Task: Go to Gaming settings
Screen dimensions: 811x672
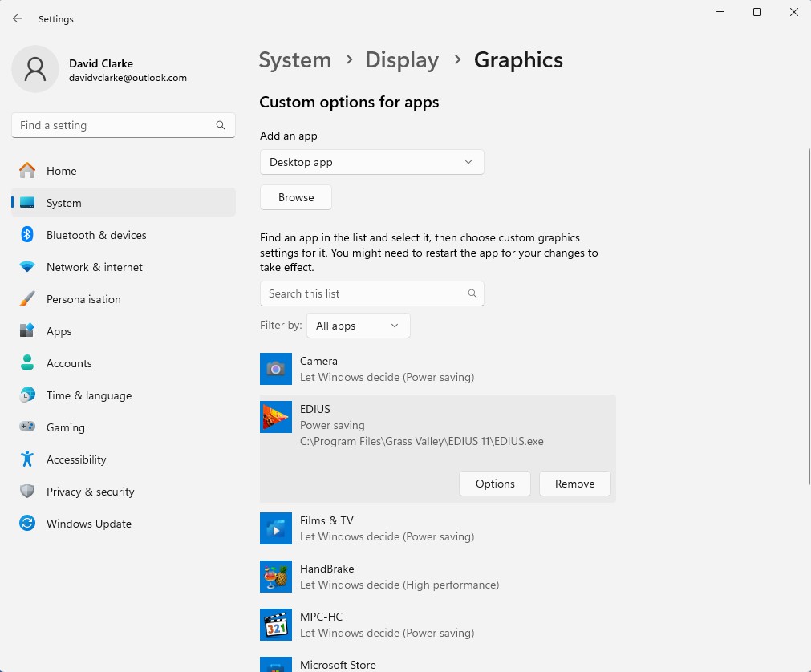Action: click(123, 427)
